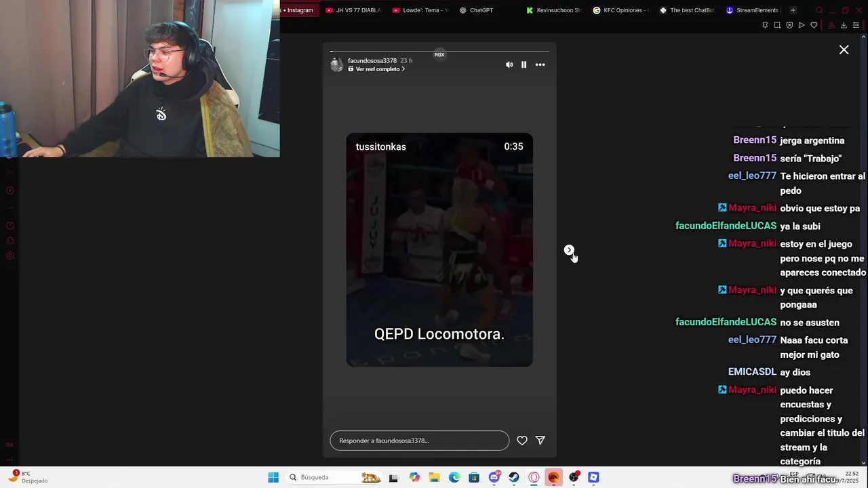868x488 pixels.
Task: Click the QEPD Locomotora reel video
Action: pos(439,249)
